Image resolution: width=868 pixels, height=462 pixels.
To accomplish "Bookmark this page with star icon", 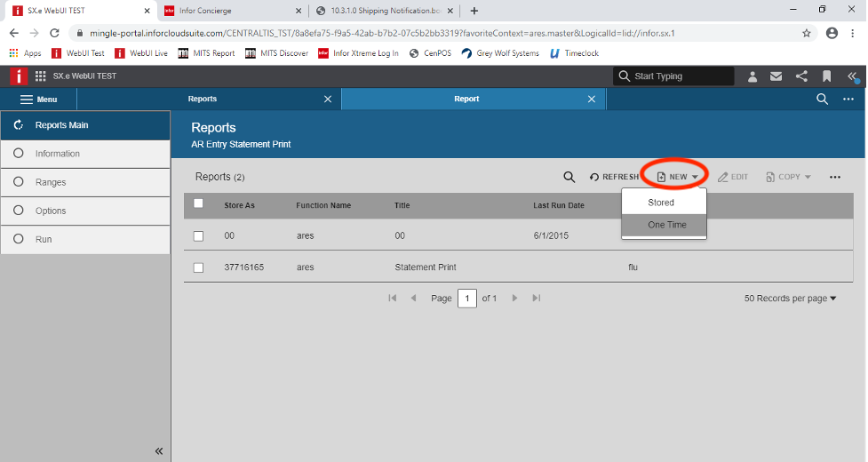I will point(807,33).
